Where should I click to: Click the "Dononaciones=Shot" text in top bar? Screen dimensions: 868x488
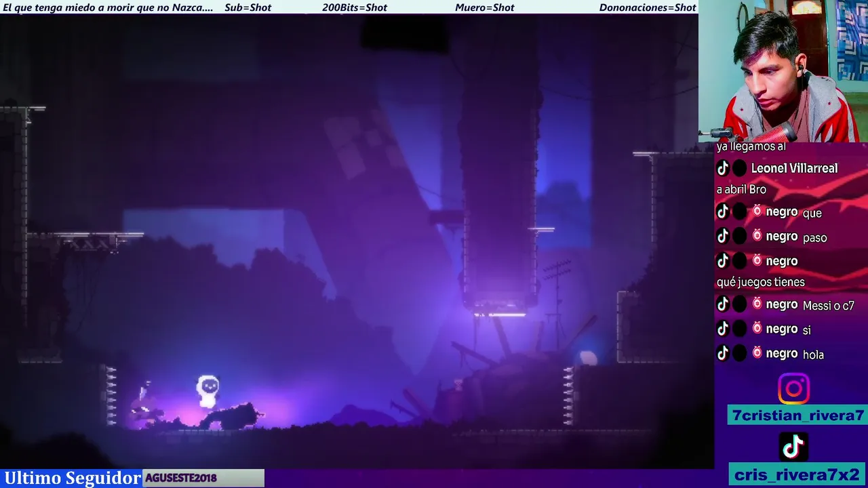tap(648, 7)
